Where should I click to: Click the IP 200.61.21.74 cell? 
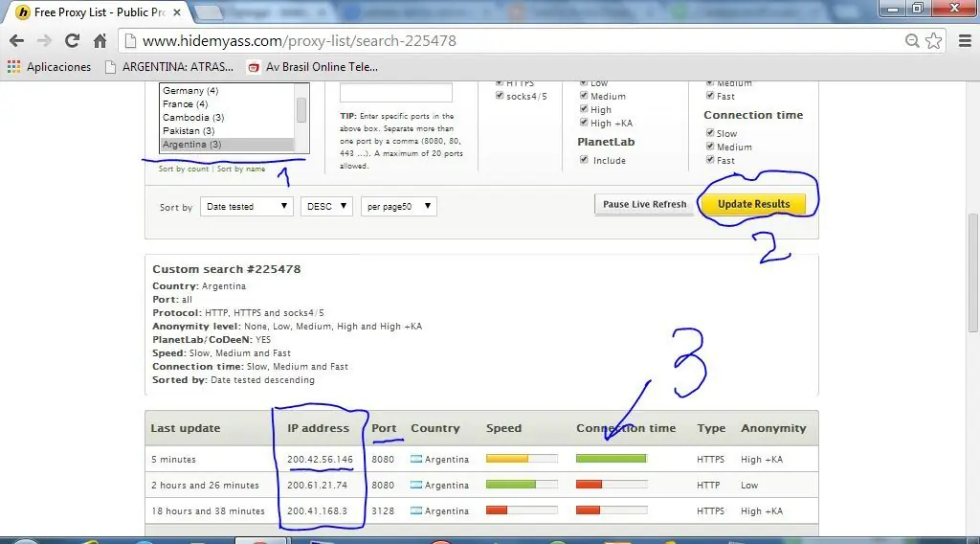pos(317,485)
